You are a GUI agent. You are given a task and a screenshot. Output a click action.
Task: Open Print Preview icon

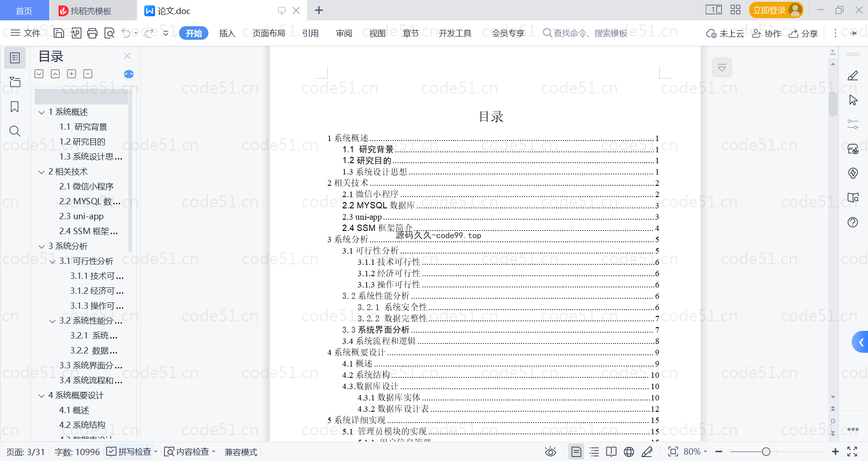tap(109, 33)
